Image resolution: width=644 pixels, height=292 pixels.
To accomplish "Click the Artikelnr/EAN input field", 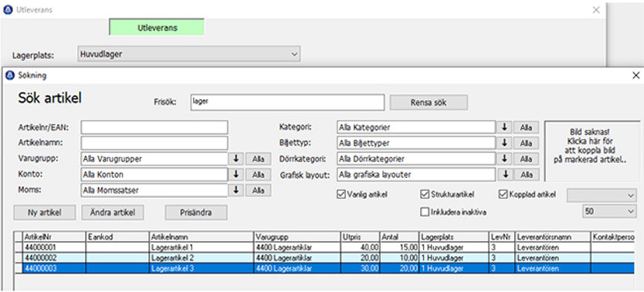I will pos(154,127).
